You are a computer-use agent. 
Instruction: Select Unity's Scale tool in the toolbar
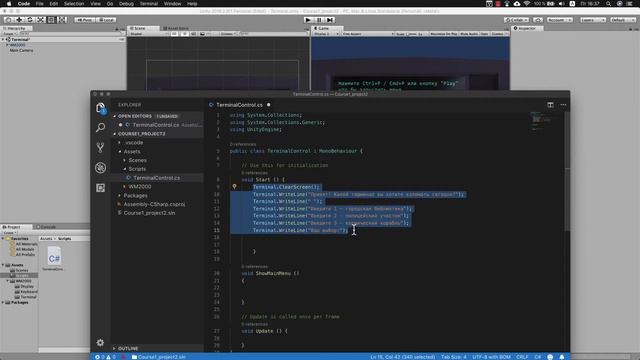(40, 20)
